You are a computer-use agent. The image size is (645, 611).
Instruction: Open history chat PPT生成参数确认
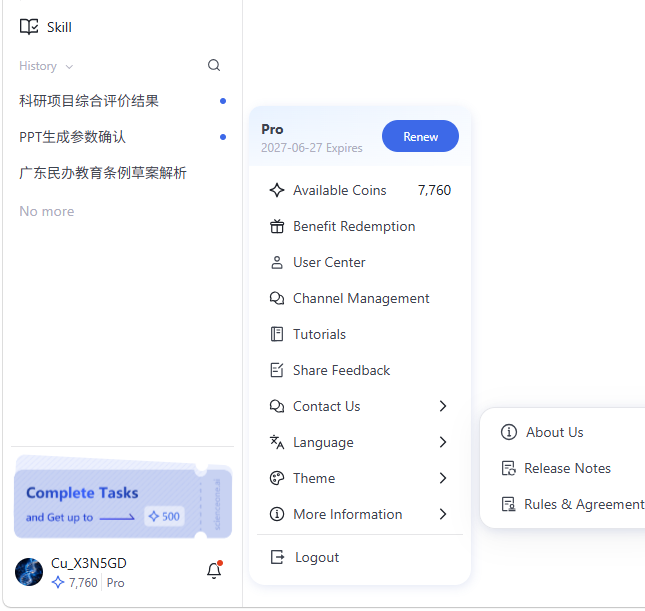pos(72,137)
